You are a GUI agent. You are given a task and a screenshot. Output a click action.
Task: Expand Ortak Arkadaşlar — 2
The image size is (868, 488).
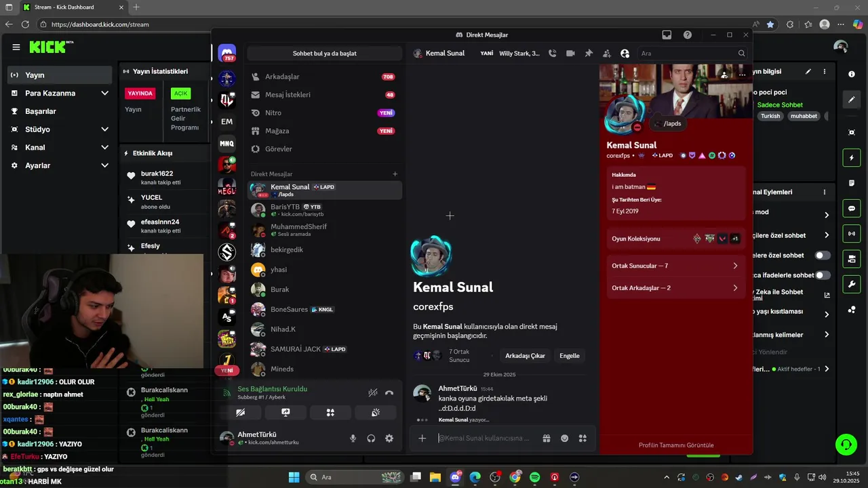(x=675, y=288)
